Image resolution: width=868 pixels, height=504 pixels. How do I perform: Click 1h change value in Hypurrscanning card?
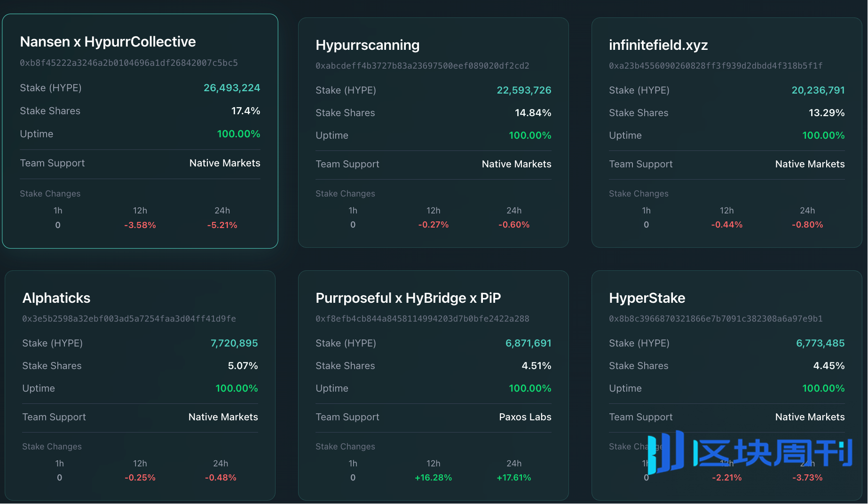click(353, 225)
